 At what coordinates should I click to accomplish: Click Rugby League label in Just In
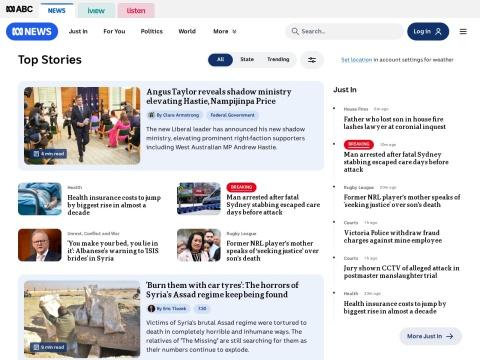click(x=359, y=187)
